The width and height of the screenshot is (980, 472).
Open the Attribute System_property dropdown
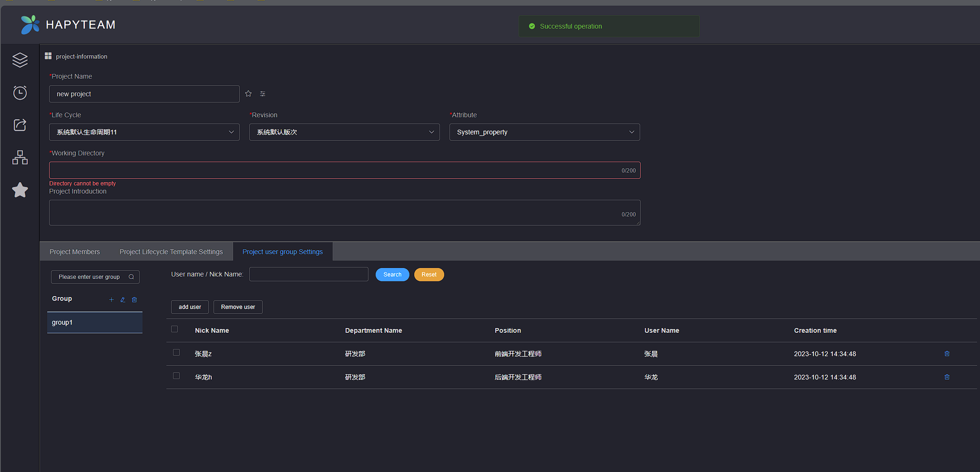[x=545, y=132]
